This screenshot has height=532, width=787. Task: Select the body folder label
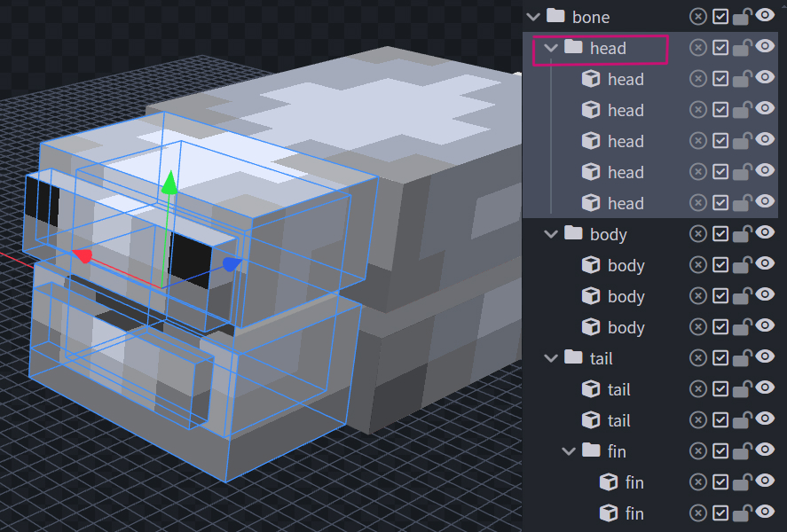pos(609,235)
